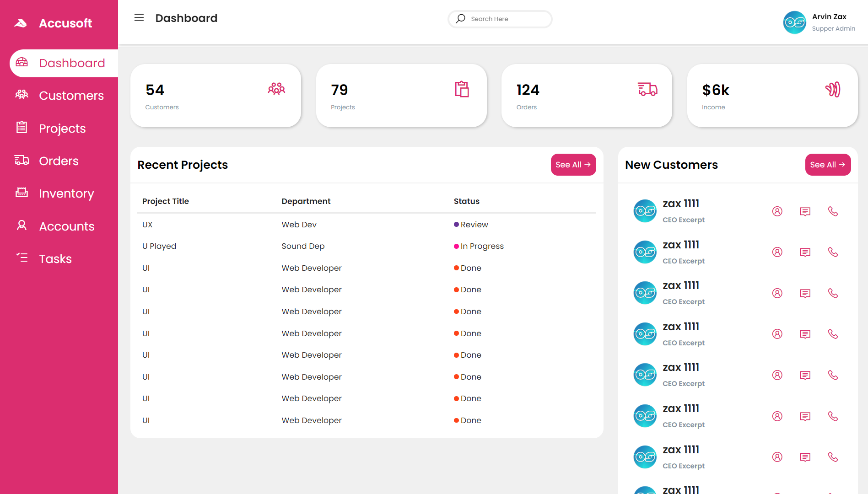The width and height of the screenshot is (868, 494).
Task: Select Tasks in the sidebar
Action: 55,259
